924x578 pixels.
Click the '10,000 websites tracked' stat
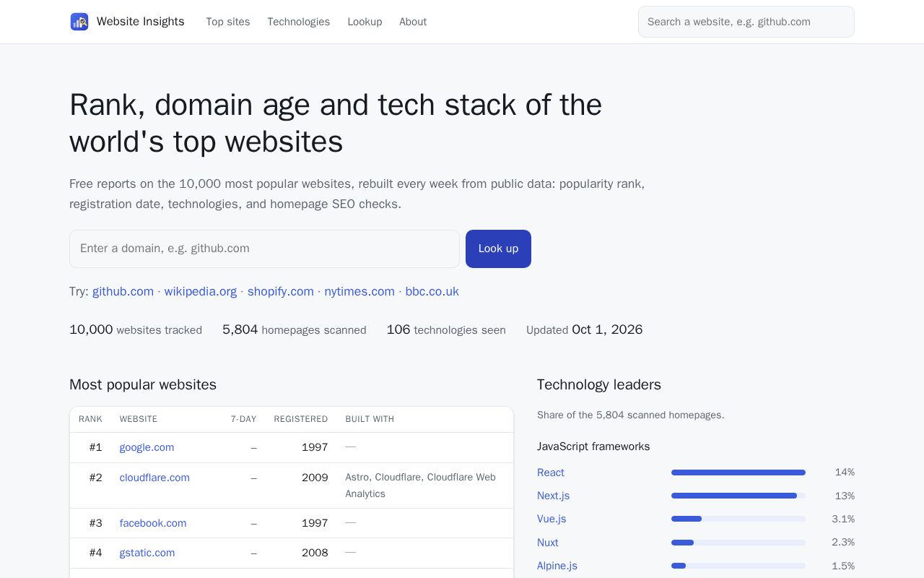(x=136, y=329)
